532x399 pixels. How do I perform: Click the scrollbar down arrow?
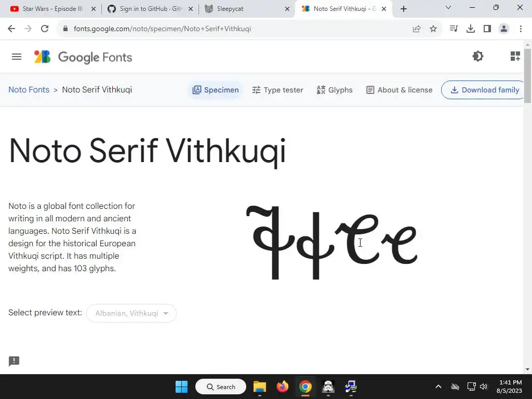tap(528, 369)
